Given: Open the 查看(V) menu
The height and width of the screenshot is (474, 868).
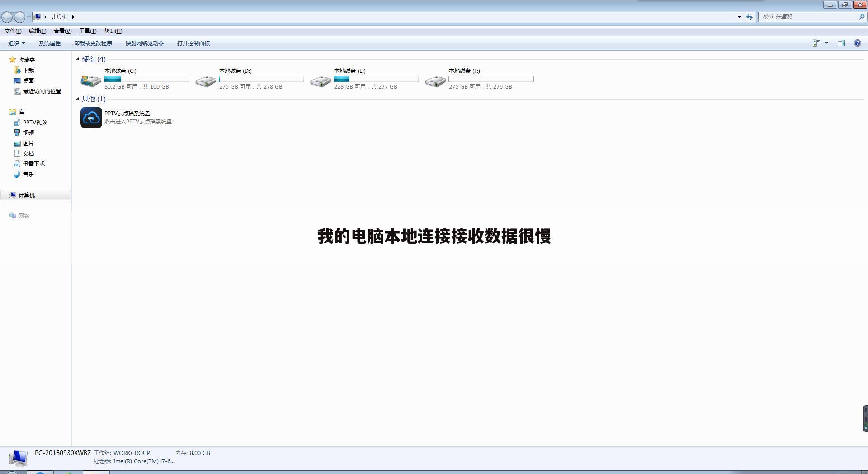Looking at the screenshot, I should coord(62,31).
